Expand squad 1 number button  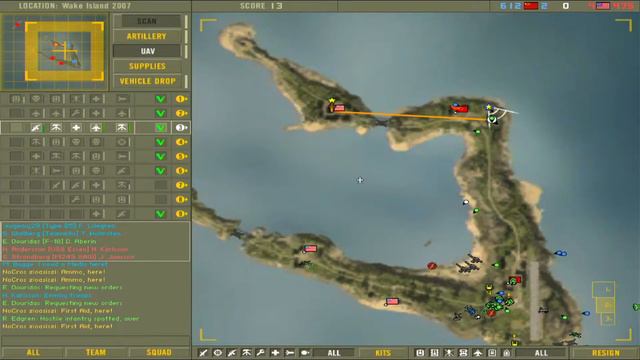[x=182, y=99]
